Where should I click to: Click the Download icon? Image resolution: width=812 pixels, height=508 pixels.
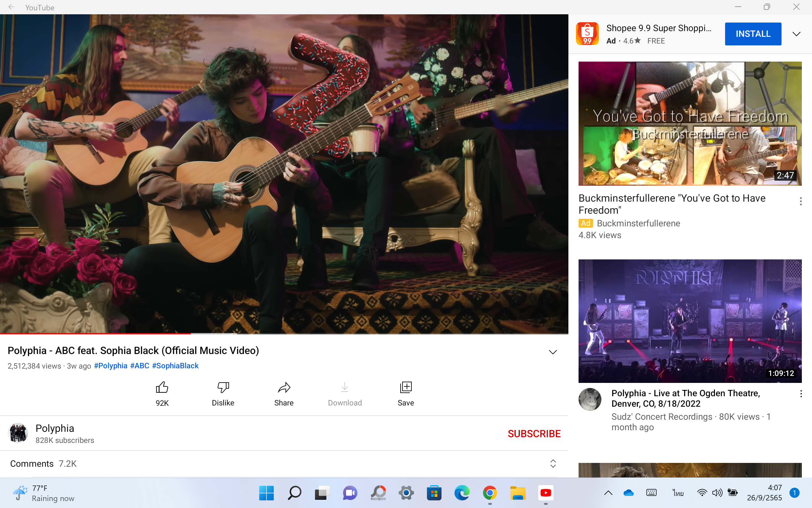pyautogui.click(x=344, y=388)
